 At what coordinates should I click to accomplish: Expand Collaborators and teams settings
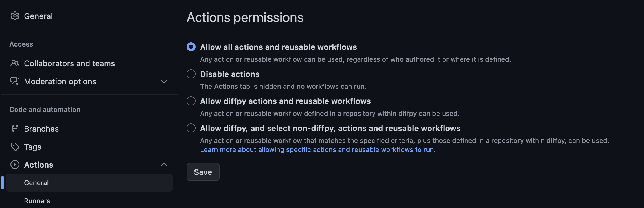69,63
